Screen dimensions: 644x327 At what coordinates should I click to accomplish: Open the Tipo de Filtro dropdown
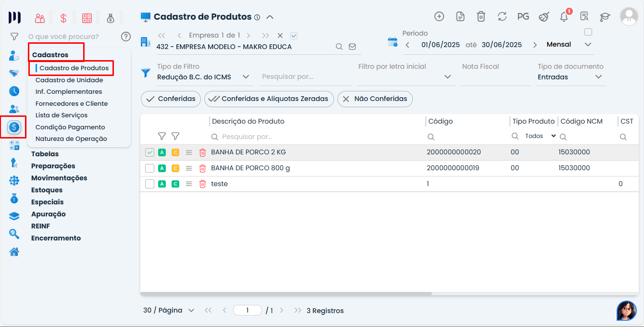click(x=204, y=77)
